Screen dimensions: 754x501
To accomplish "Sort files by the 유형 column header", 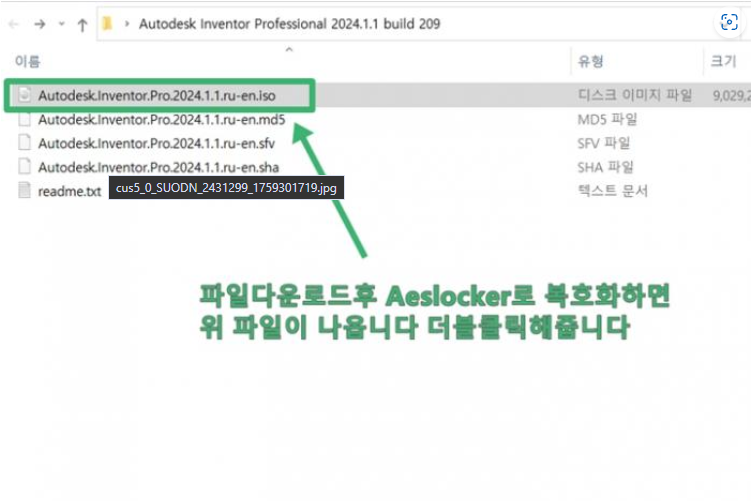I will coord(591,61).
